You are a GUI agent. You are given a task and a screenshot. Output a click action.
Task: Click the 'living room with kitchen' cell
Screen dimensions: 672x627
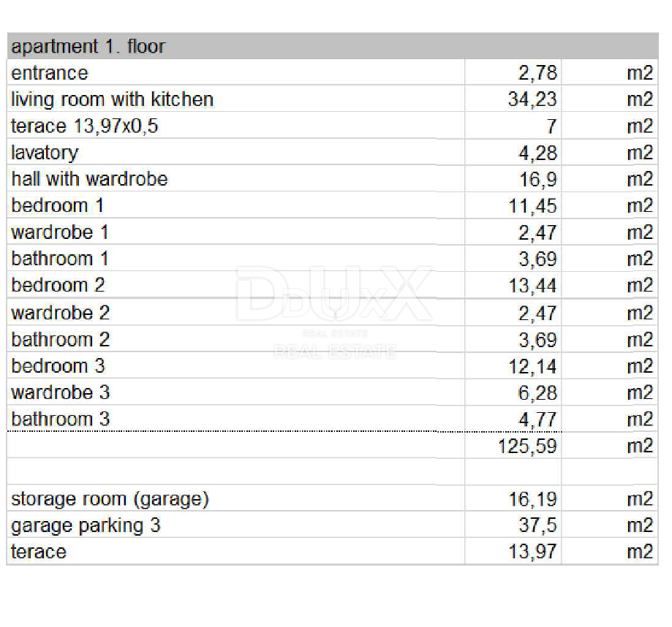click(x=112, y=99)
